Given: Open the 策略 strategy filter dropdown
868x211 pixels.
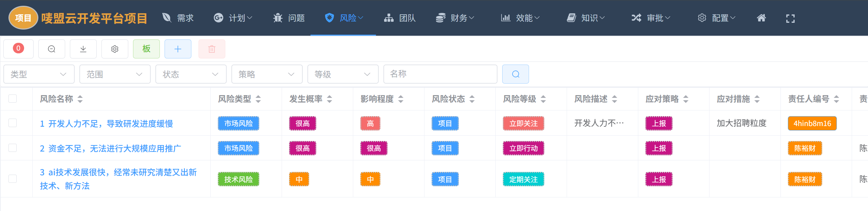Looking at the screenshot, I should tap(267, 74).
